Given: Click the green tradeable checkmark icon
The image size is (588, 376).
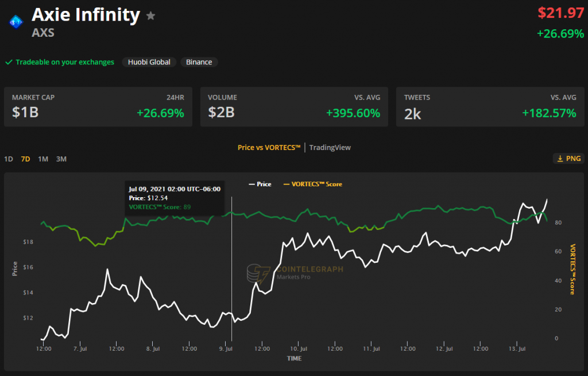Looking at the screenshot, I should (9, 62).
